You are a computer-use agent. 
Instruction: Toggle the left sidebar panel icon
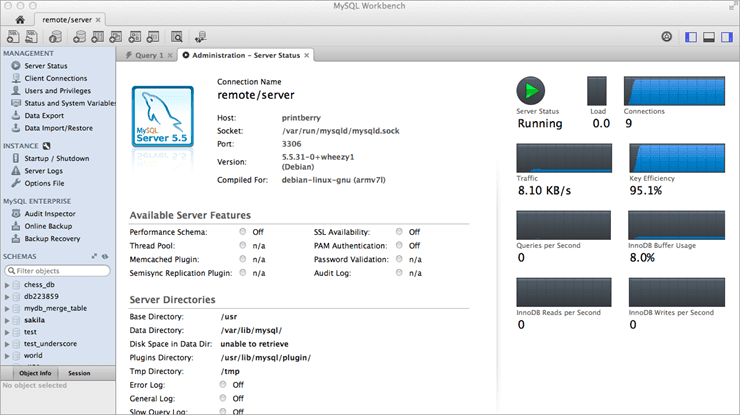(691, 37)
